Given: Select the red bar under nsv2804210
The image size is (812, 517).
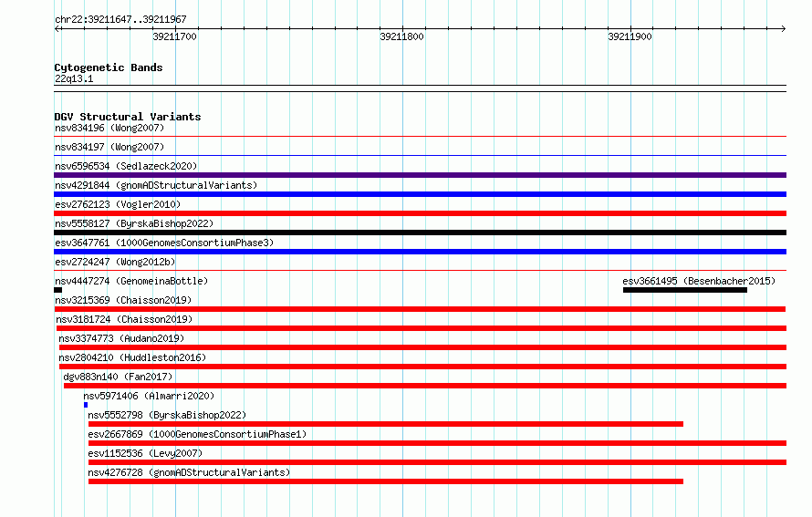Looking at the screenshot, I should [x=422, y=367].
